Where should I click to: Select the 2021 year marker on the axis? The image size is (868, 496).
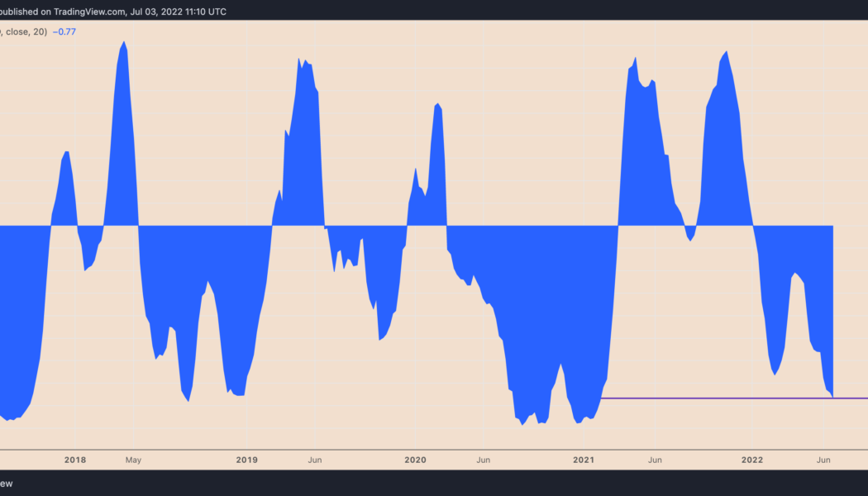click(x=584, y=460)
